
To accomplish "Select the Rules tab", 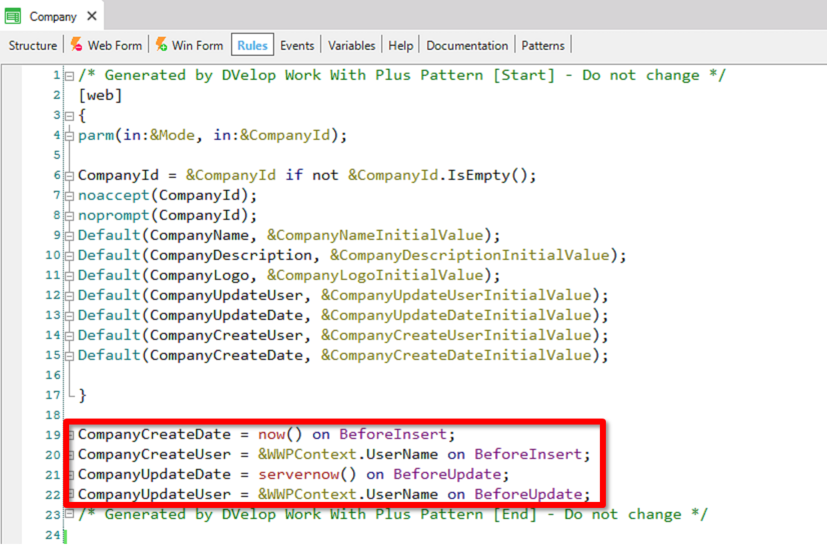I will click(x=252, y=45).
